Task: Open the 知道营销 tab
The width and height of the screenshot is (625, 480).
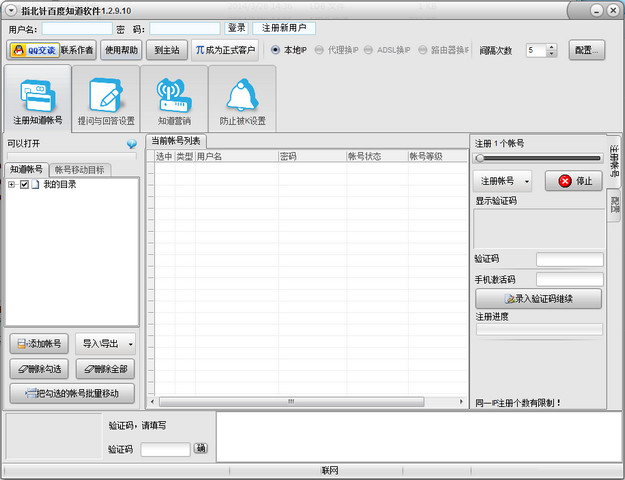Action: click(x=174, y=98)
